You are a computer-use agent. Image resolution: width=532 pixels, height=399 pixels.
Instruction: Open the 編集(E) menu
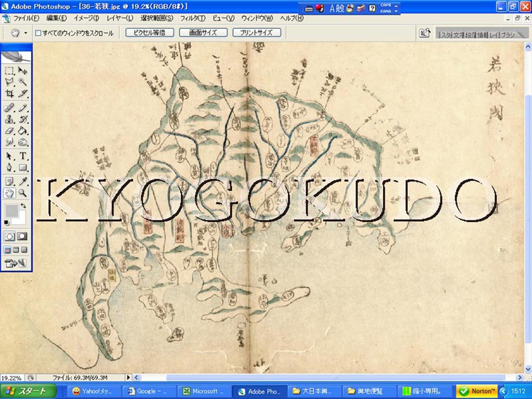(56, 18)
